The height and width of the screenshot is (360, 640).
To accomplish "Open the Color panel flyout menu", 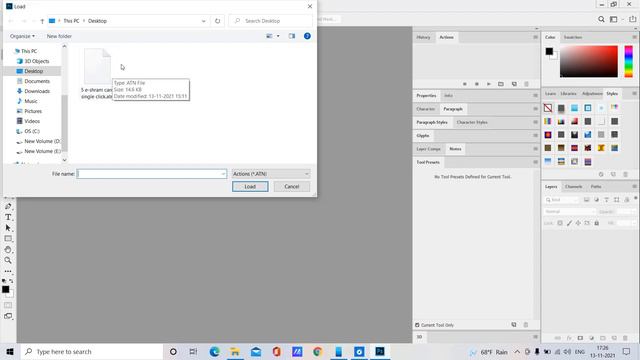I will click(x=634, y=37).
